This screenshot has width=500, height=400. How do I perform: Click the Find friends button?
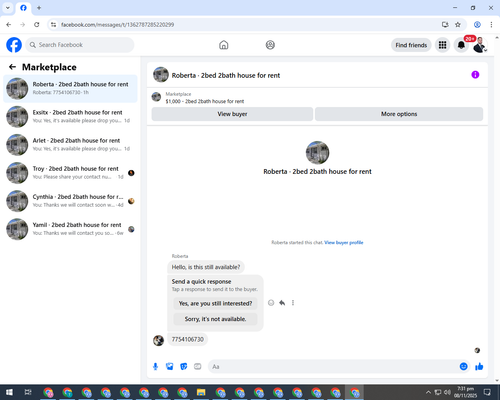(411, 45)
